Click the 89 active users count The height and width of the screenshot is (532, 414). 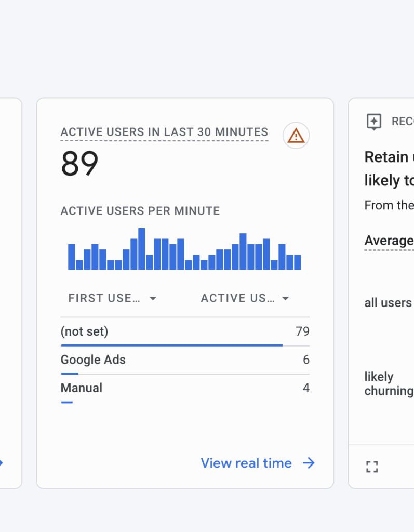[x=79, y=164]
